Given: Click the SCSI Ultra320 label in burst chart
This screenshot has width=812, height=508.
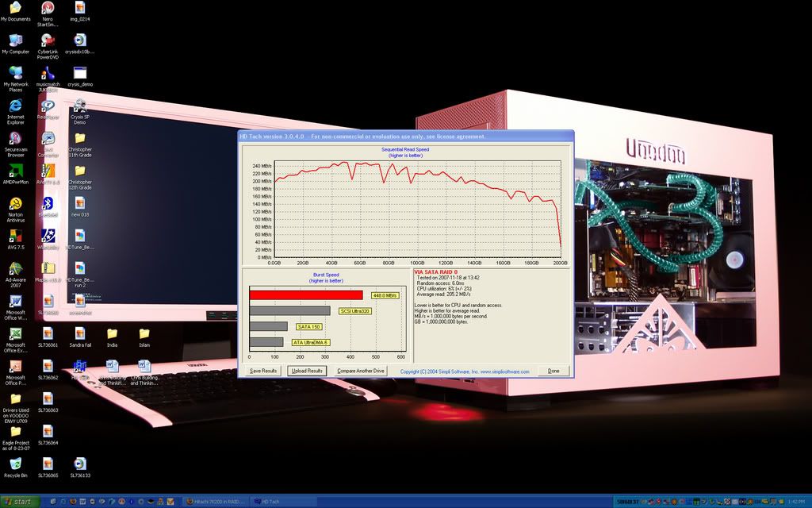Looking at the screenshot, I should pos(354,311).
